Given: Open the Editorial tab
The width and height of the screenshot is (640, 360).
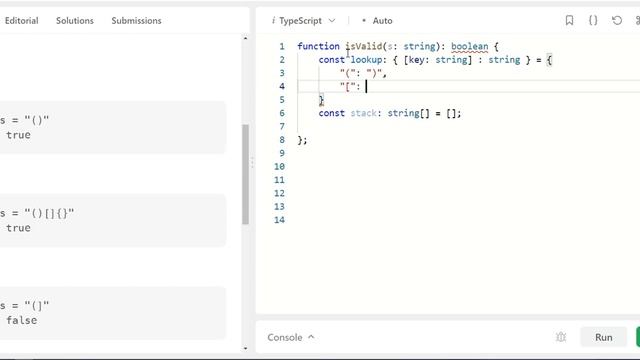Looking at the screenshot, I should pyautogui.click(x=21, y=20).
